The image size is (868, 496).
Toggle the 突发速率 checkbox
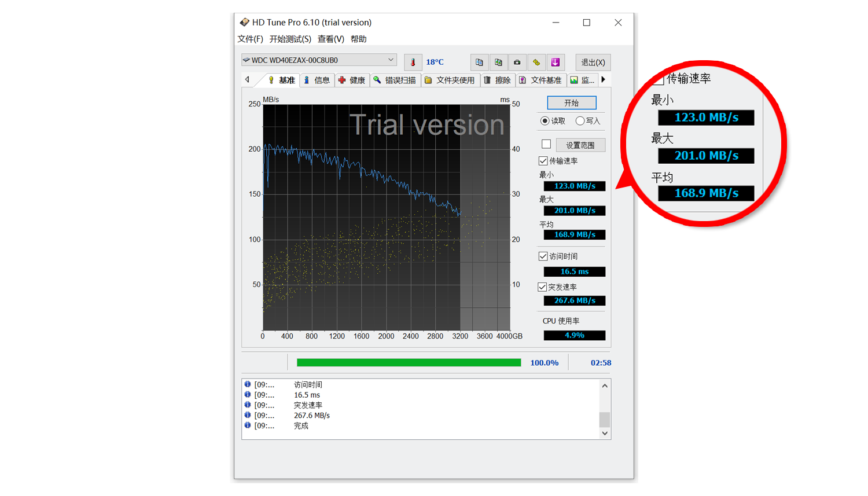click(x=542, y=287)
